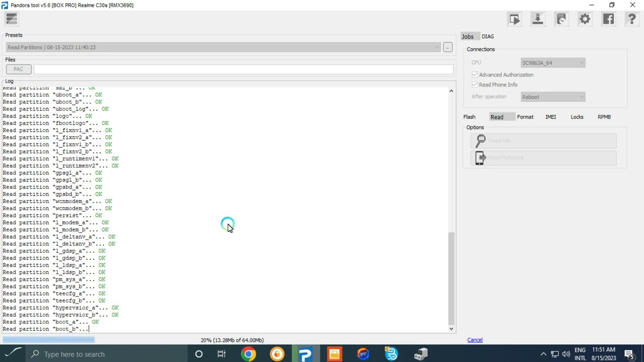
Task: Select the IMEI tab
Action: [551, 117]
